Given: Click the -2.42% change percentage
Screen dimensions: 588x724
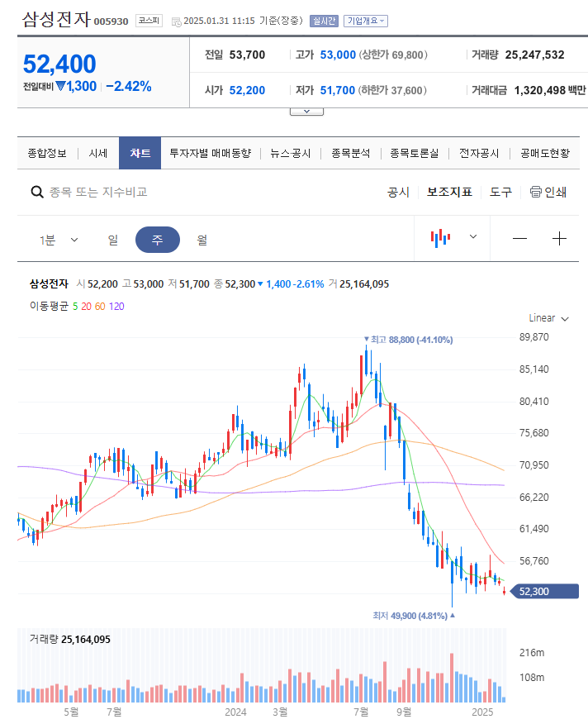Looking at the screenshot, I should (129, 86).
